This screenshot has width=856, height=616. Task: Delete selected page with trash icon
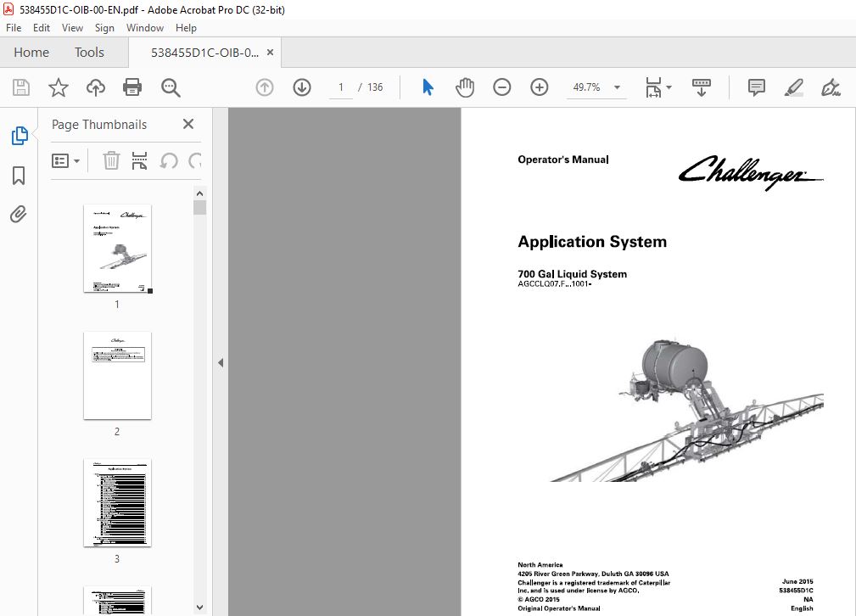tap(111, 161)
